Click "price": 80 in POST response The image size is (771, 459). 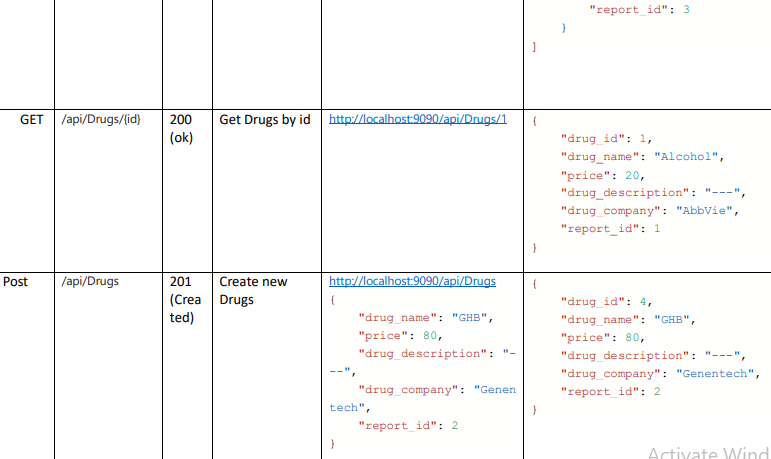pos(602,338)
